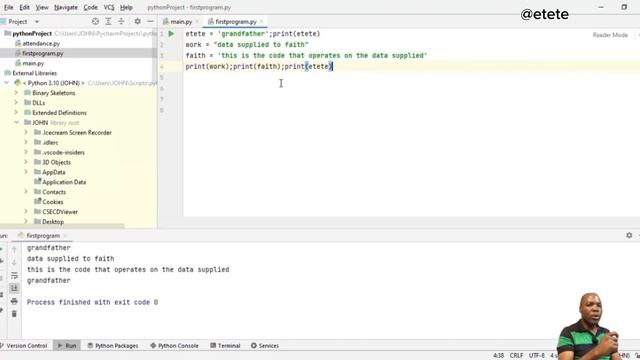The image size is (640, 360).
Task: Open Project panel settings gear
Action: click(x=138, y=21)
